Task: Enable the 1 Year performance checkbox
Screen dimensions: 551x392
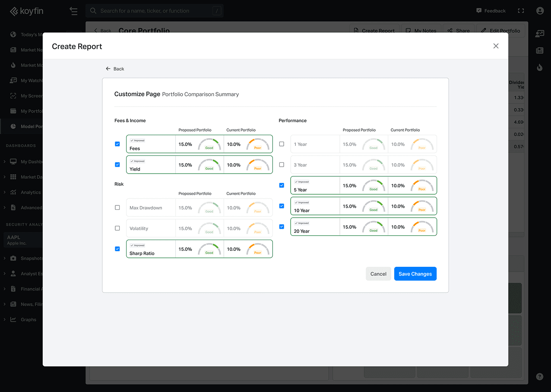Action: (x=282, y=144)
